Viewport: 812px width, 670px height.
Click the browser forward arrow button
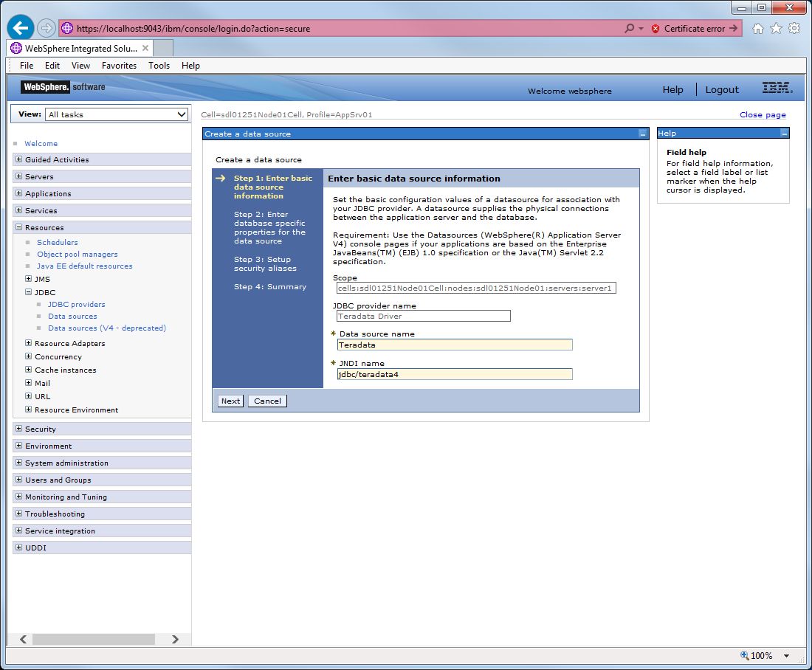point(46,28)
